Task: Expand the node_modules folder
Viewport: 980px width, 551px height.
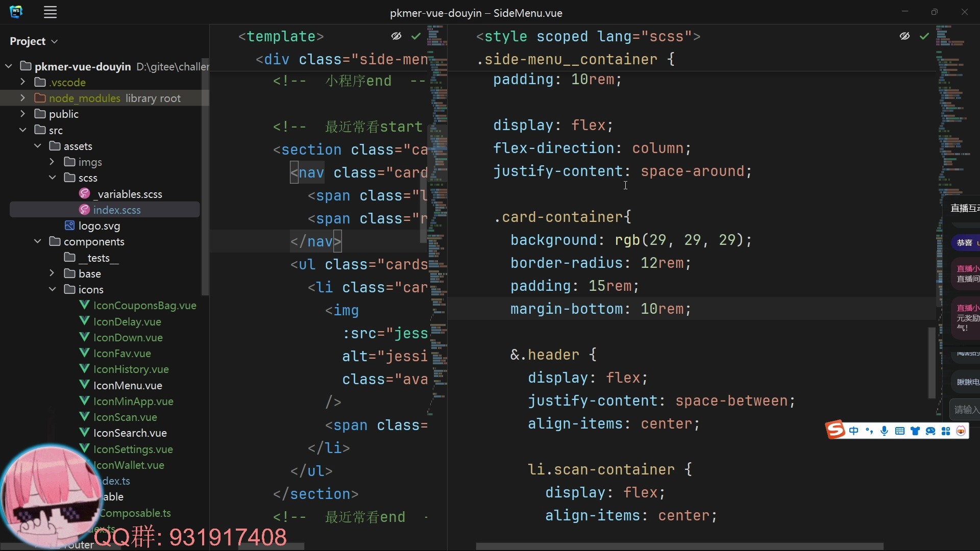Action: tap(22, 98)
